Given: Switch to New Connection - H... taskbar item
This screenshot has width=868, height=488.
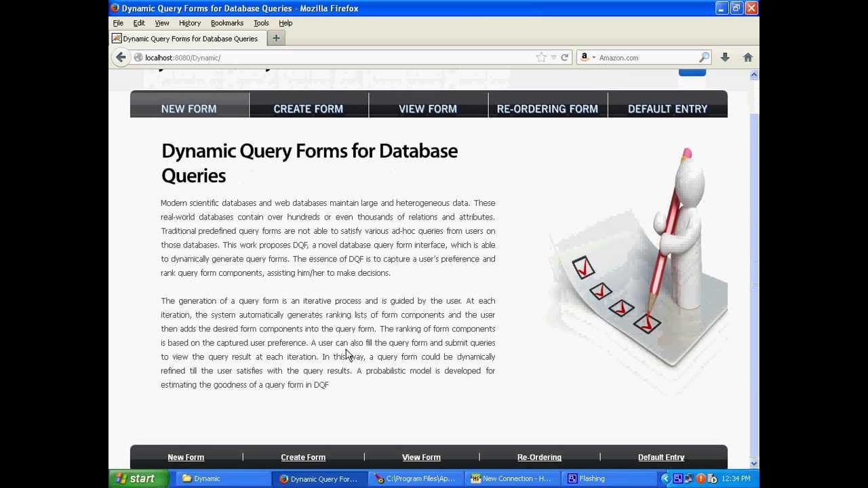Looking at the screenshot, I should (513, 479).
